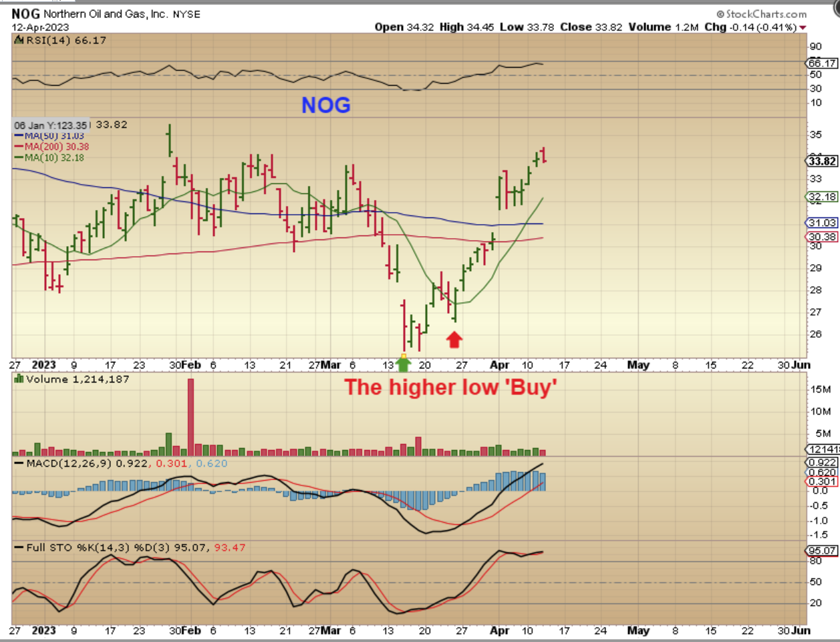The height and width of the screenshot is (642, 840).
Task: Click the 0.301 red MACD axis tag
Action: pyautogui.click(x=822, y=481)
